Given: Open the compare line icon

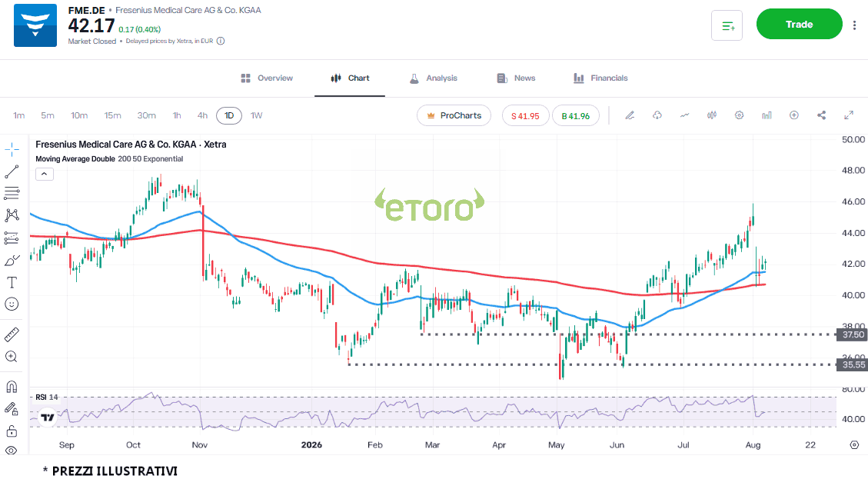Looking at the screenshot, I should (685, 115).
